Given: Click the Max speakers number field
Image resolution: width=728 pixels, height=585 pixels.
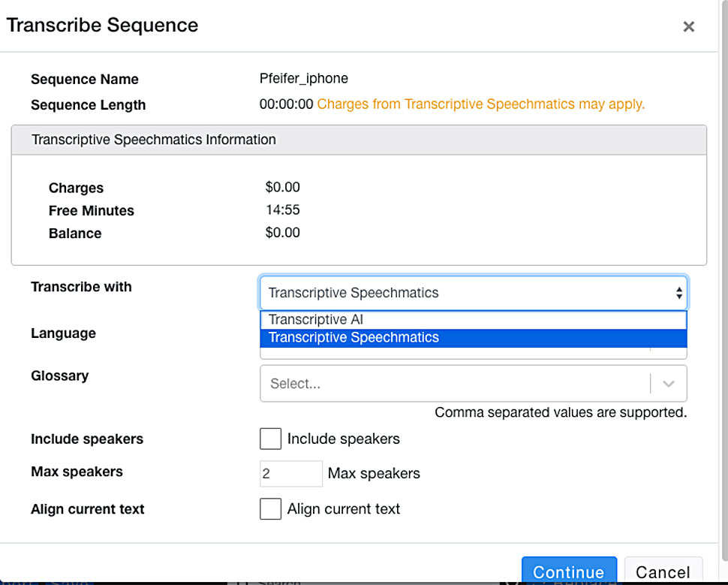Looking at the screenshot, I should pos(291,474).
